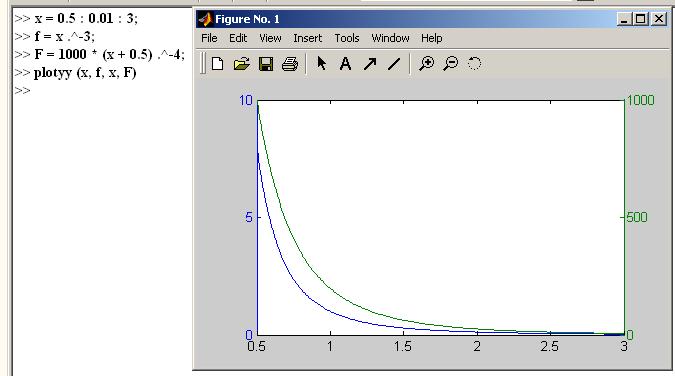Click the command 'F = 1000 * (x + 0.5) .^-4;'

pyautogui.click(x=109, y=55)
